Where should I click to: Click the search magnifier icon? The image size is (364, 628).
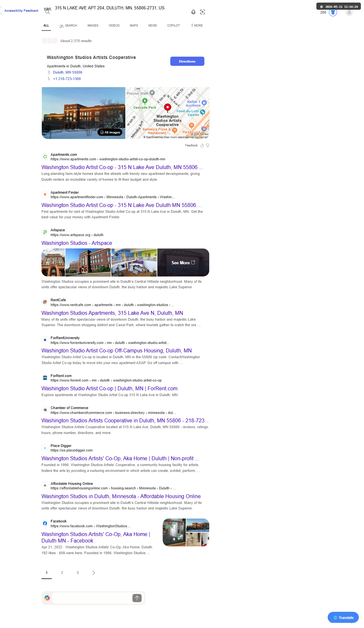click(x=48, y=12)
